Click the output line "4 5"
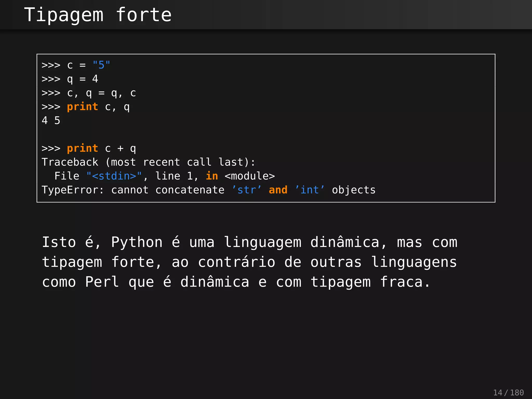The height and width of the screenshot is (399, 532). (51, 121)
